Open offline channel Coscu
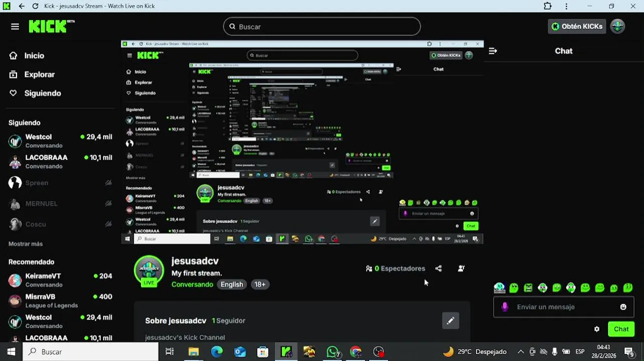Viewport: 644px width, 361px height. pyautogui.click(x=60, y=224)
